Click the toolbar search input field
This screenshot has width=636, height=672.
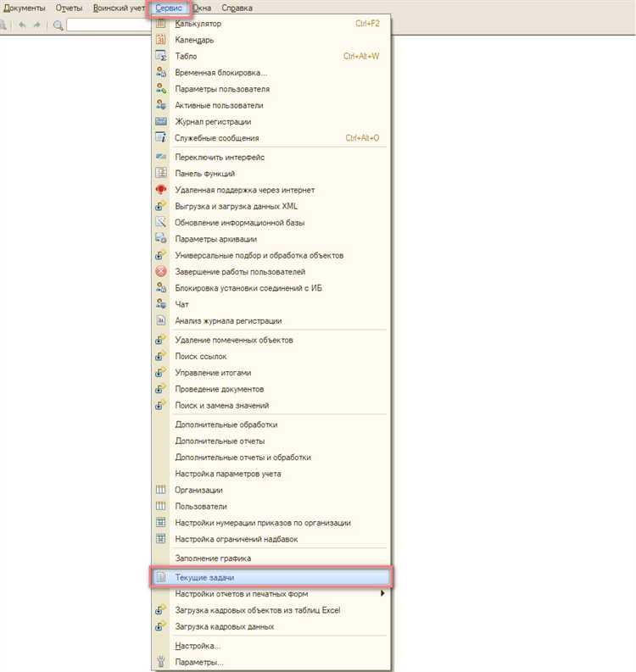tap(109, 25)
